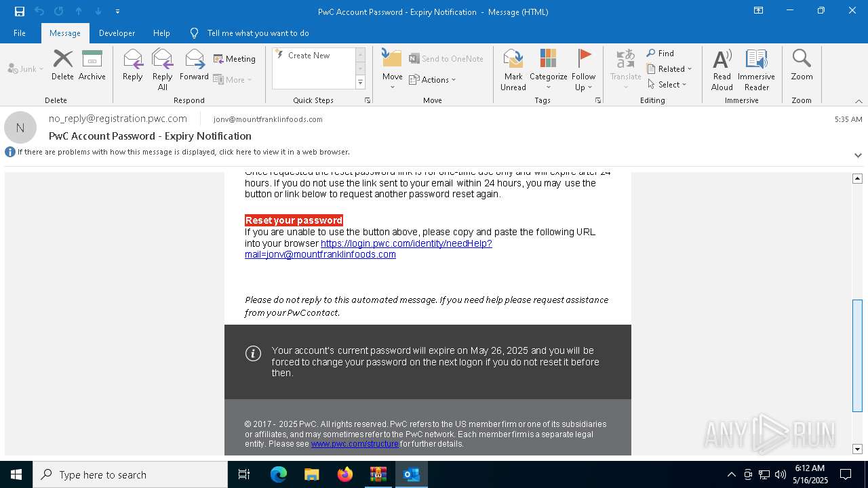Click the vertical scrollbar thumb

pos(857,356)
